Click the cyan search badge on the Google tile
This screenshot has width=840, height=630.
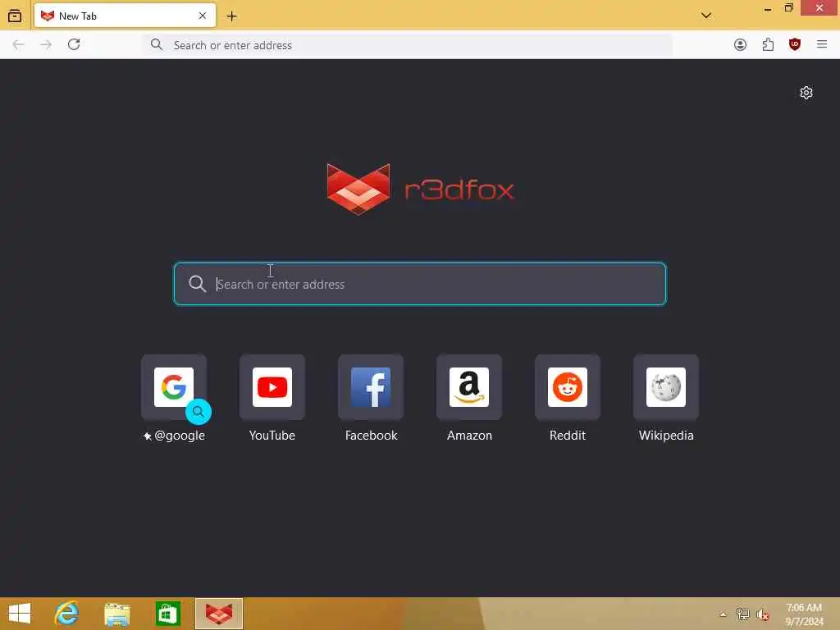[199, 412]
